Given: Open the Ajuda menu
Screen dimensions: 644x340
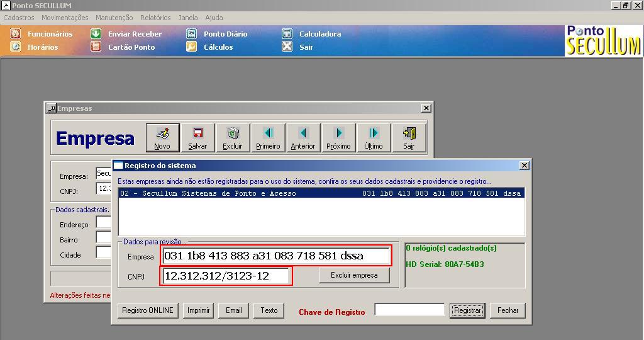Looking at the screenshot, I should tap(214, 18).
